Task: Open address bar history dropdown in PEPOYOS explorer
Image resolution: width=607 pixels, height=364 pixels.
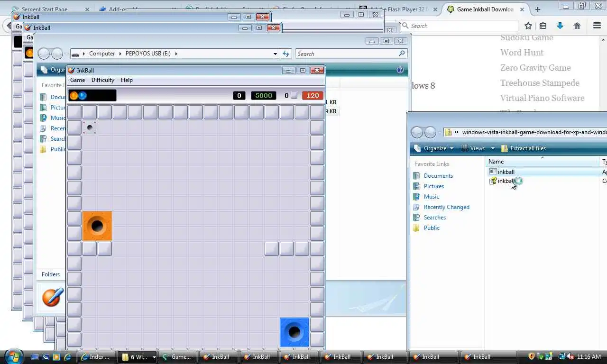Action: click(x=275, y=54)
